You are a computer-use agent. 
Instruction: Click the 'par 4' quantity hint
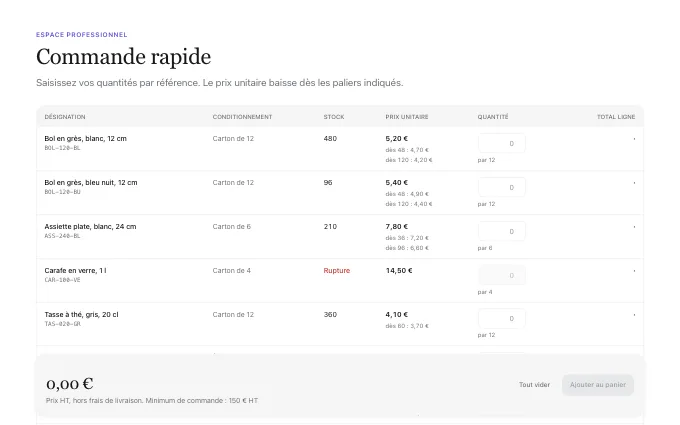click(485, 292)
